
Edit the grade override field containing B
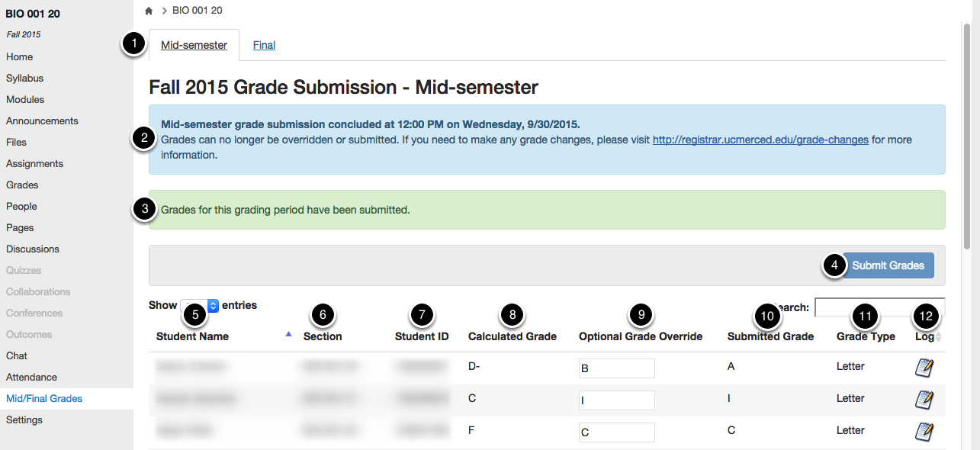[x=616, y=368]
